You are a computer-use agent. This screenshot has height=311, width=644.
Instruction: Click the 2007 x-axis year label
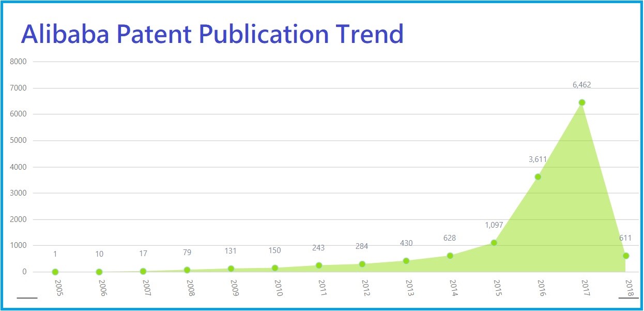(x=146, y=288)
